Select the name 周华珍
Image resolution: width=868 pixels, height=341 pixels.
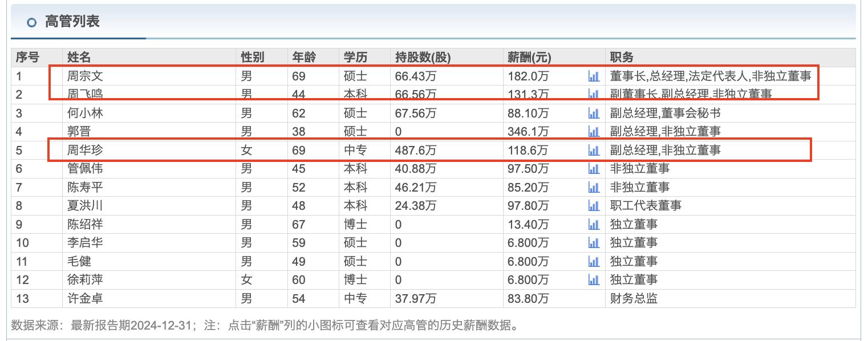pyautogui.click(x=85, y=151)
